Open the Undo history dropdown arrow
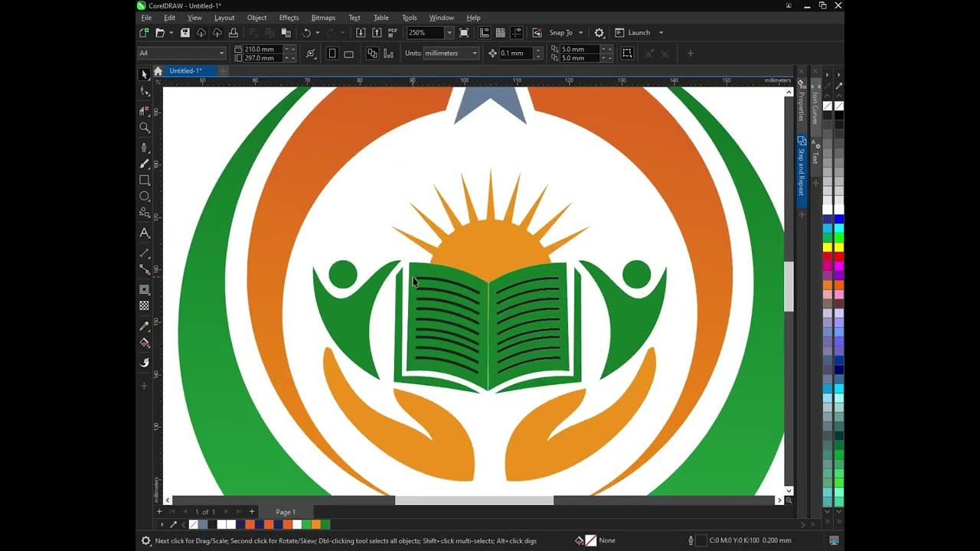Viewport: 980px width, 551px height. (x=318, y=33)
